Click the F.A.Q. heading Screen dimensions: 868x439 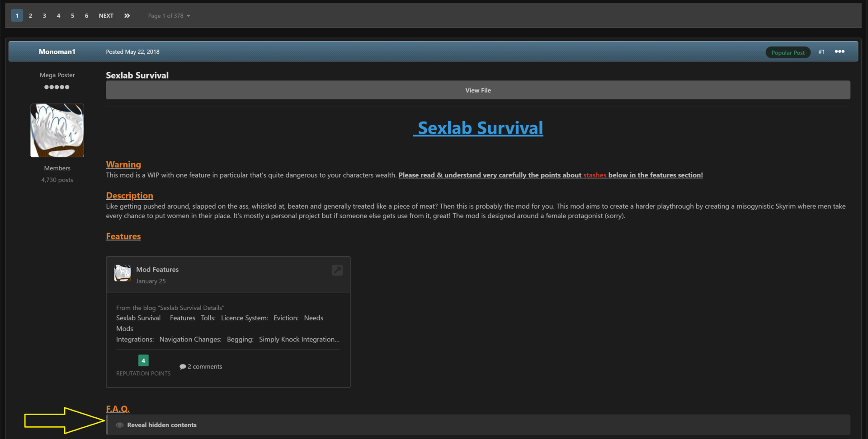(x=118, y=409)
